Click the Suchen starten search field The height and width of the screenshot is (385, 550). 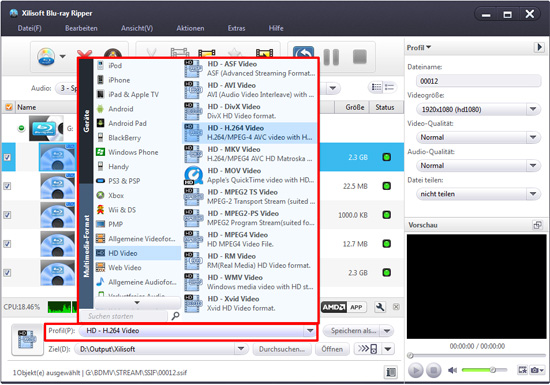click(x=124, y=316)
